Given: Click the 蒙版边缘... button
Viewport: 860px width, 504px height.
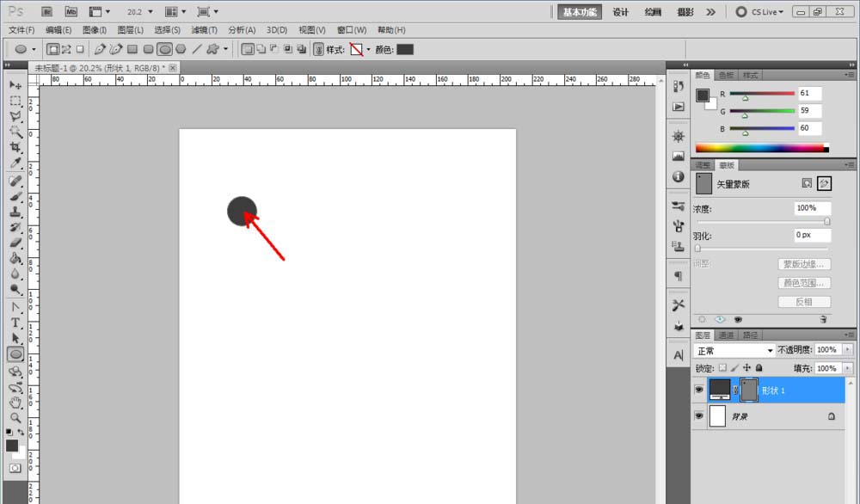Looking at the screenshot, I should 804,264.
